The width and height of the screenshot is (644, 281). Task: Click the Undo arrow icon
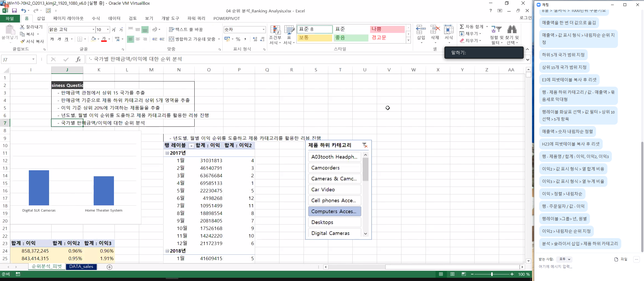[x=24, y=11]
